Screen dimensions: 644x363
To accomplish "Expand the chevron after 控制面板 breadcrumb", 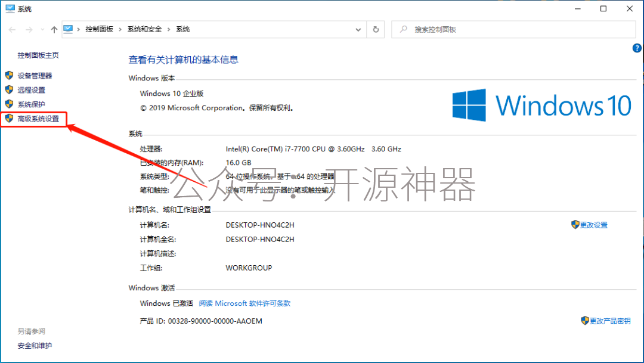I will pos(120,30).
